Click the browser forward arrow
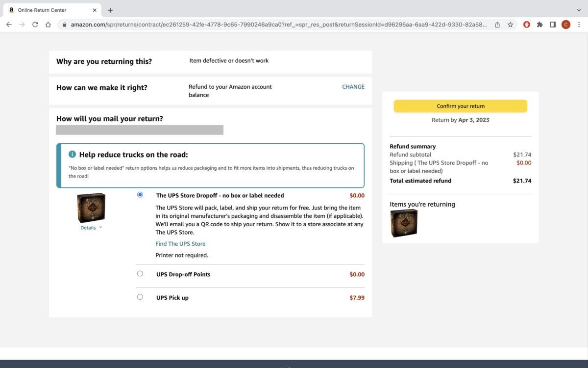 point(22,25)
